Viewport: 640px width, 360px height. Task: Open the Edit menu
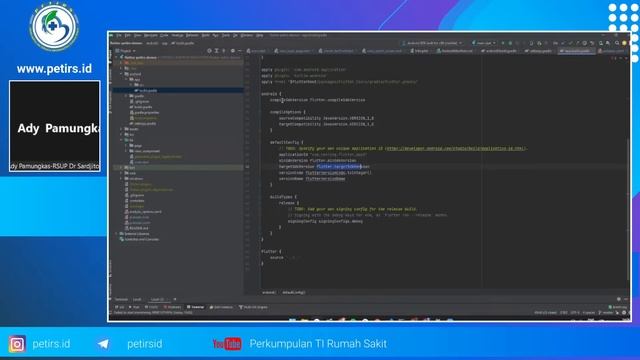point(128,36)
